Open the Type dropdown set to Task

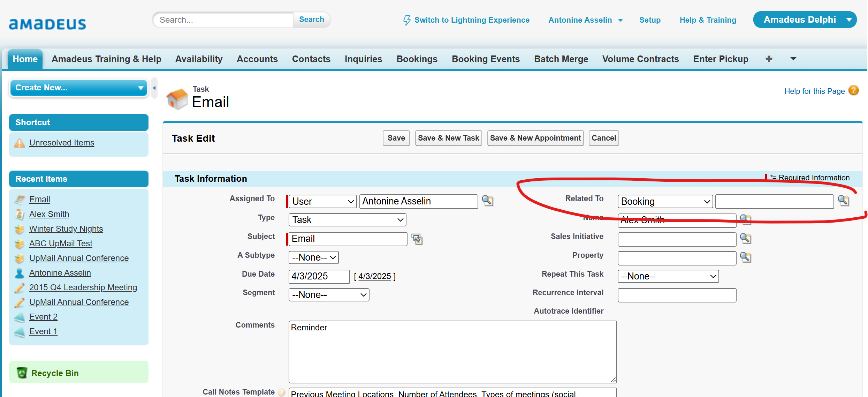point(347,220)
